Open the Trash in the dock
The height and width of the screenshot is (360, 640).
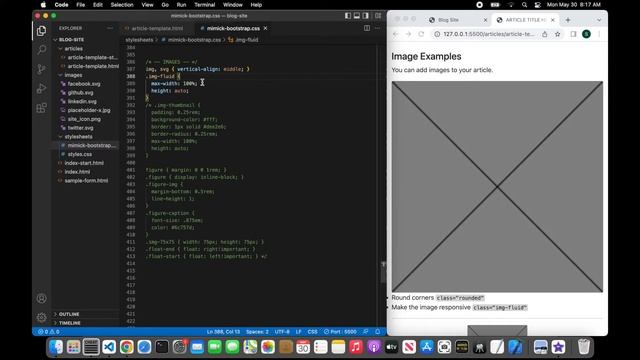[x=584, y=347]
